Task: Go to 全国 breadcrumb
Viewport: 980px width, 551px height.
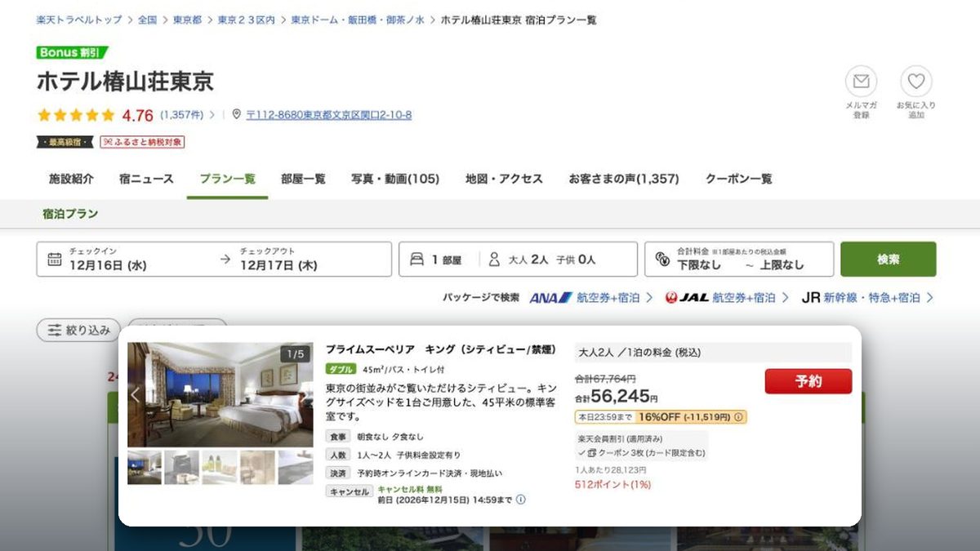Action: pos(147,20)
